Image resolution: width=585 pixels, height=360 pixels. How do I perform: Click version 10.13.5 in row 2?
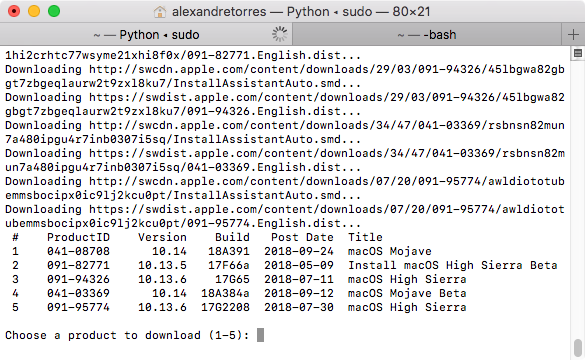point(162,265)
